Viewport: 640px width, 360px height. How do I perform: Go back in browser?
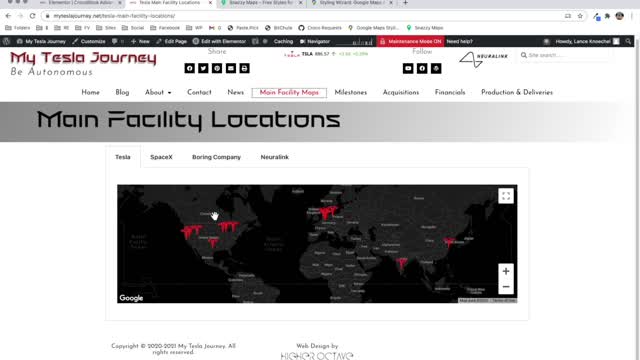pos(8,16)
